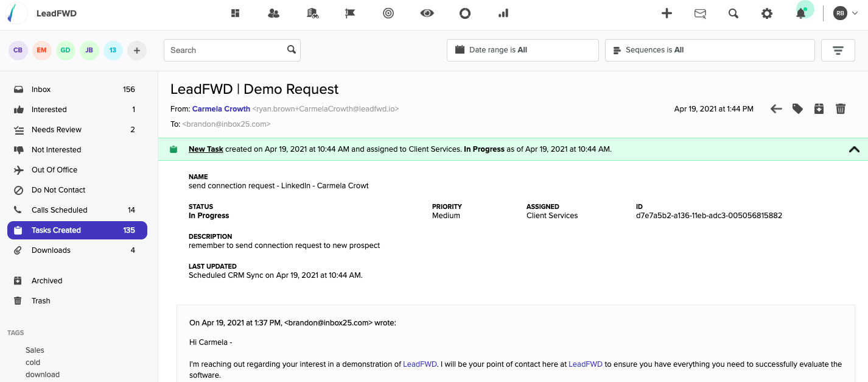Select the CB user avatar

pyautogui.click(x=18, y=51)
